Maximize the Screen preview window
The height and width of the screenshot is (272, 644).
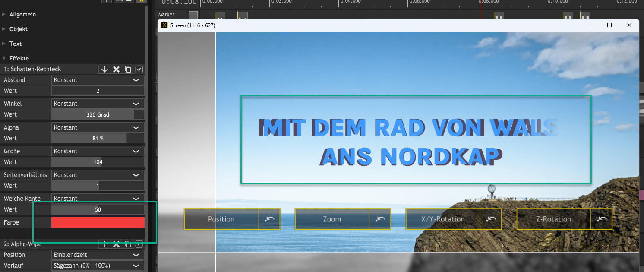coord(609,25)
